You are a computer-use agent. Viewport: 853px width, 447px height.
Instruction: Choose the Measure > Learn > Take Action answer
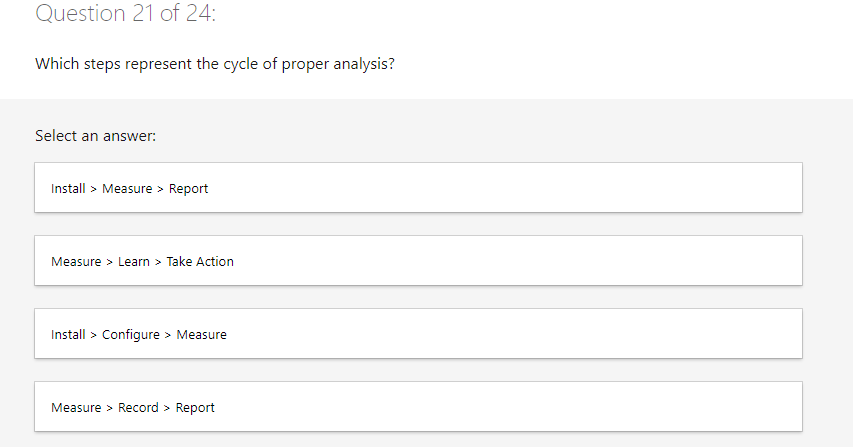click(418, 261)
